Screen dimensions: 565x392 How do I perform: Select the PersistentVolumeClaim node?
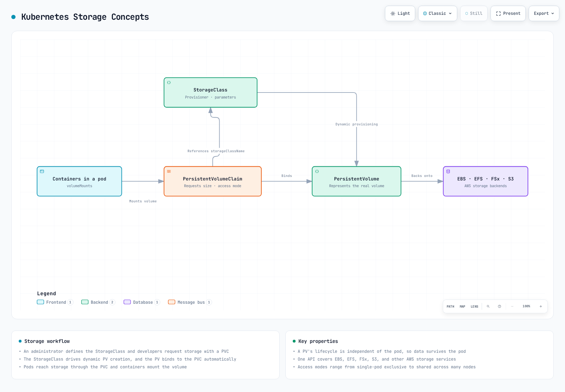(213, 182)
